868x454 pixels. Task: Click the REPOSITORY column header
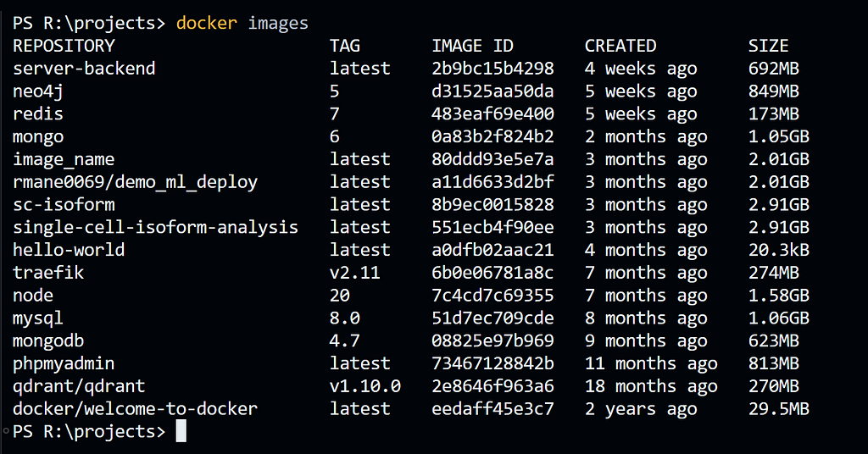pyautogui.click(x=64, y=46)
